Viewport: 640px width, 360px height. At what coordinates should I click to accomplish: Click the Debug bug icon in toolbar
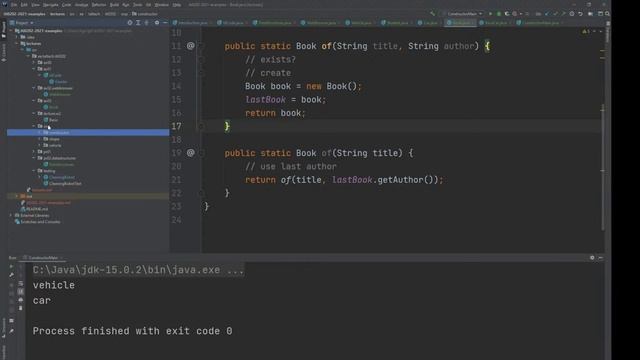(498, 14)
